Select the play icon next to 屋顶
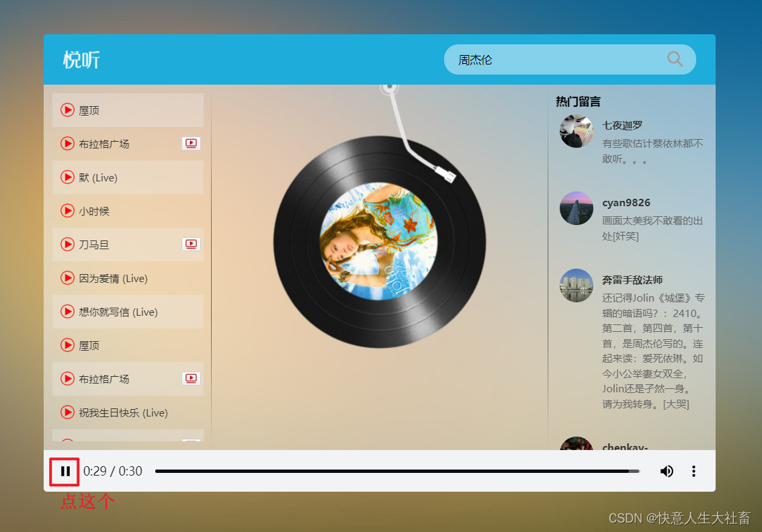 click(x=67, y=109)
